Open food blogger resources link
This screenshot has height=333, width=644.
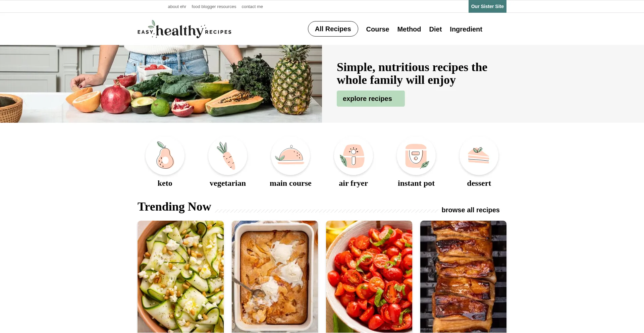pyautogui.click(x=214, y=6)
